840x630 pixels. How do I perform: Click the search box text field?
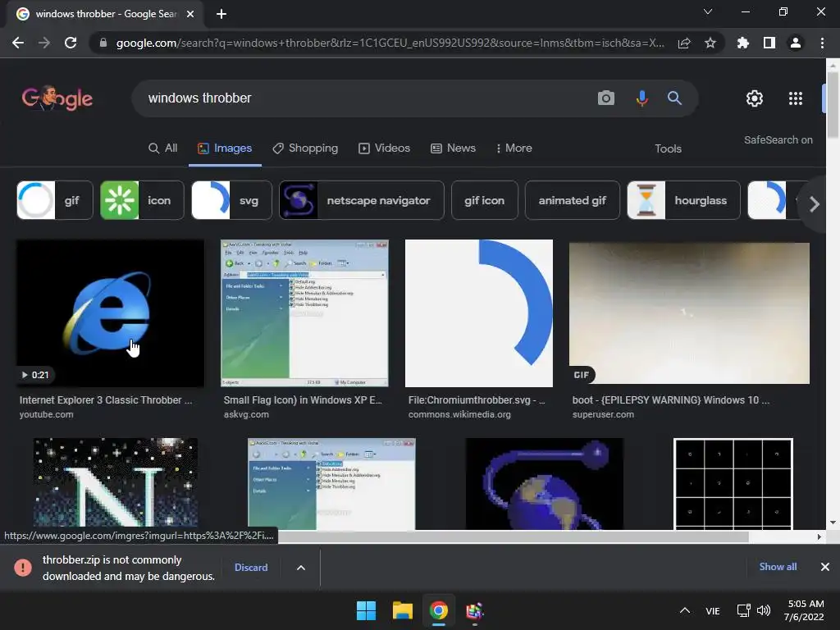click(364, 98)
